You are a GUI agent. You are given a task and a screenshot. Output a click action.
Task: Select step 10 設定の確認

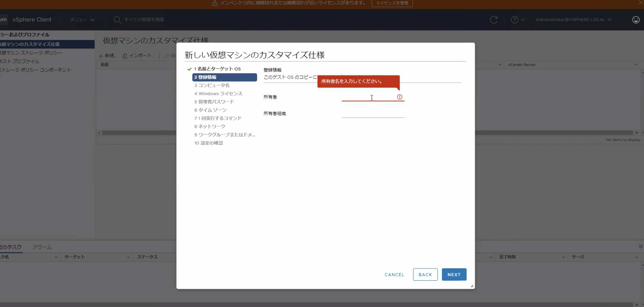coord(208,143)
